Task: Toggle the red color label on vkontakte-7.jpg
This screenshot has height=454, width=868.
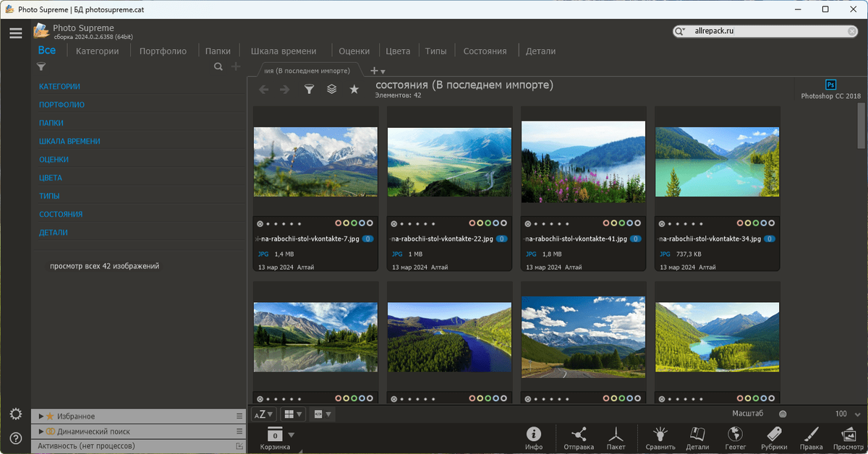Action: click(339, 223)
